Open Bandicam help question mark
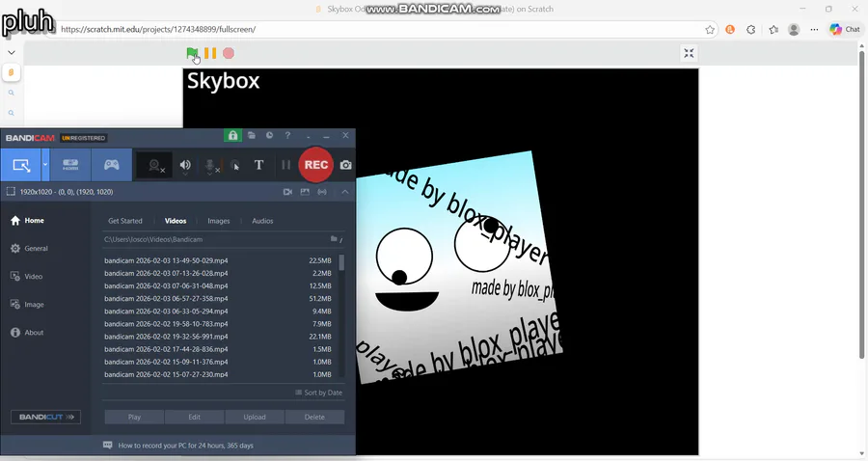 click(x=287, y=136)
